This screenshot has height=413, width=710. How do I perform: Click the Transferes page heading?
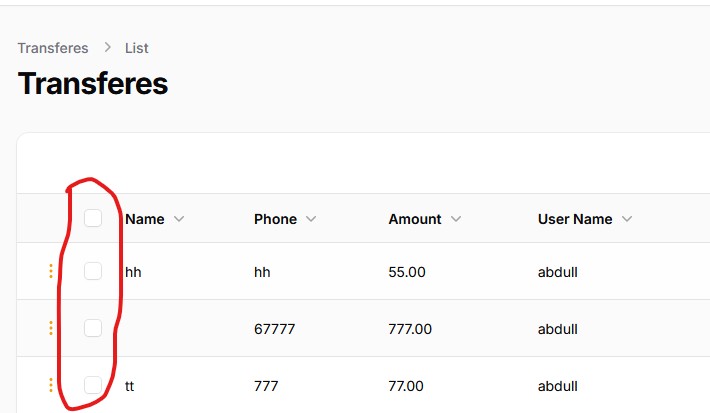93,84
